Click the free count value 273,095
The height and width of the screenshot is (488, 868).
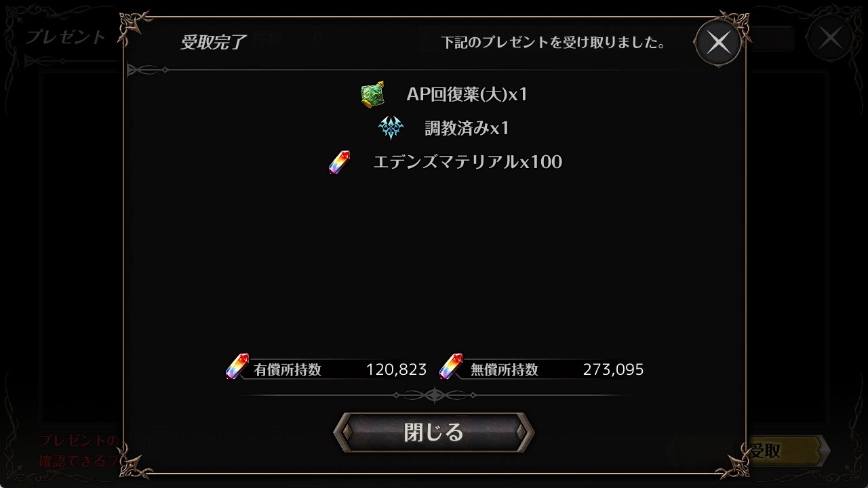(x=613, y=370)
